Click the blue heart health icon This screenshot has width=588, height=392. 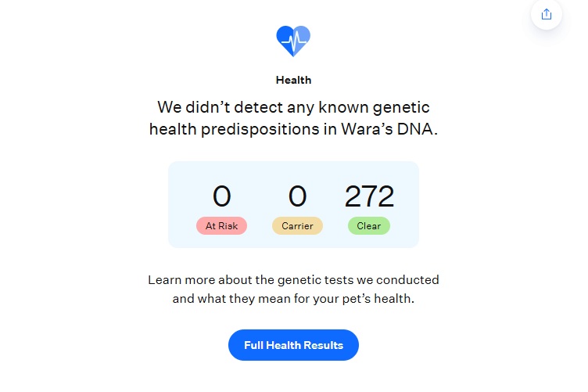pyautogui.click(x=293, y=40)
